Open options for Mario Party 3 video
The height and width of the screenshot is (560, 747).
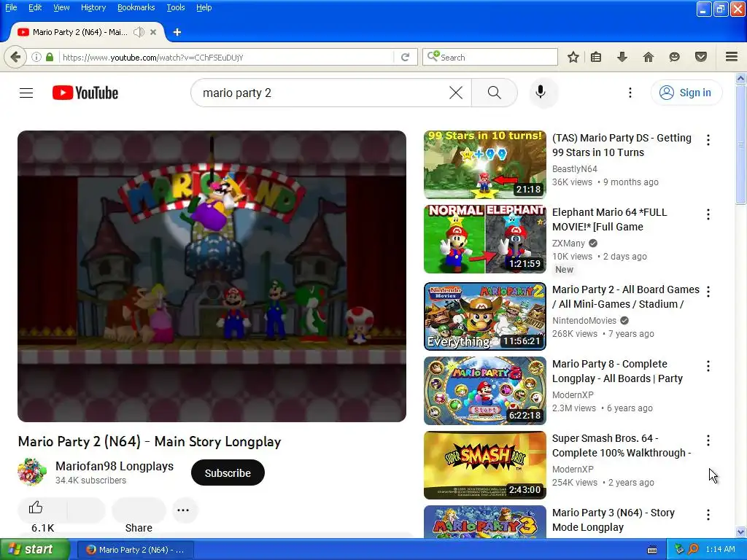coord(708,515)
